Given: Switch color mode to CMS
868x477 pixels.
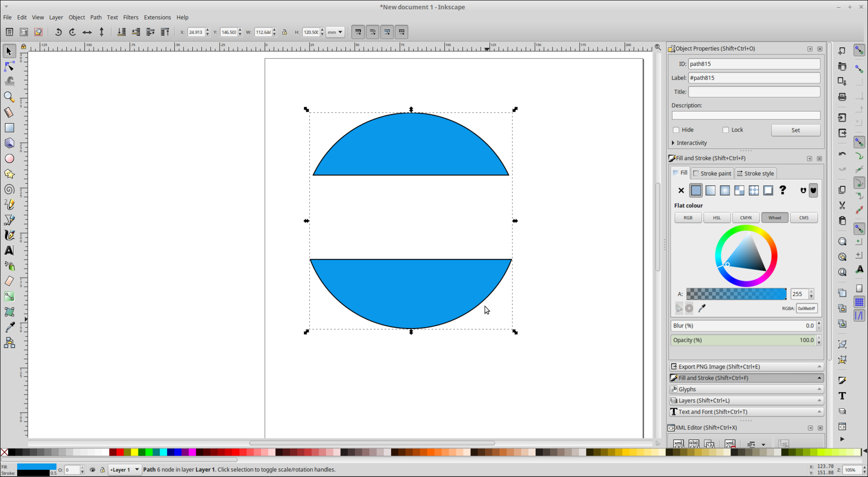Looking at the screenshot, I should tap(804, 218).
